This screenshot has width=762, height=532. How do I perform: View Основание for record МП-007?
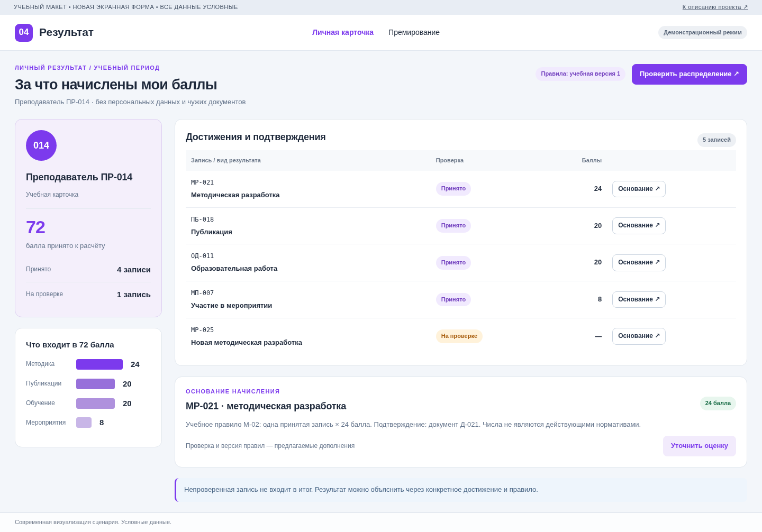[639, 299]
